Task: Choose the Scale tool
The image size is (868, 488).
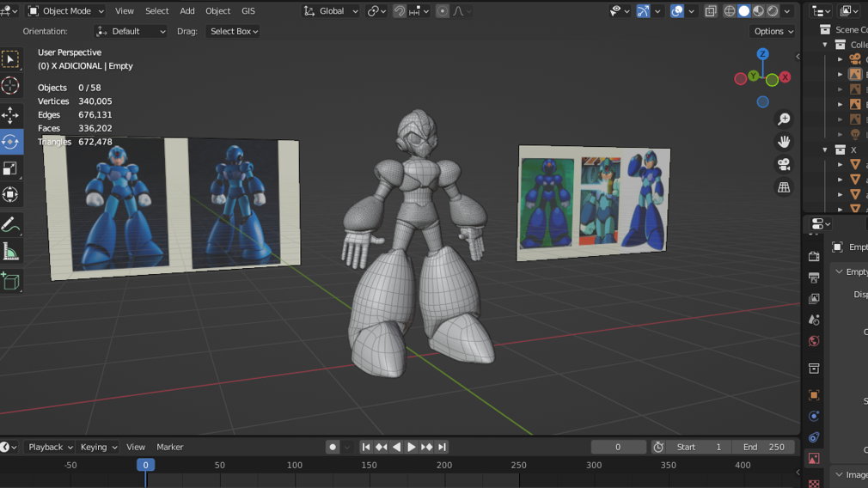Action: (10, 168)
